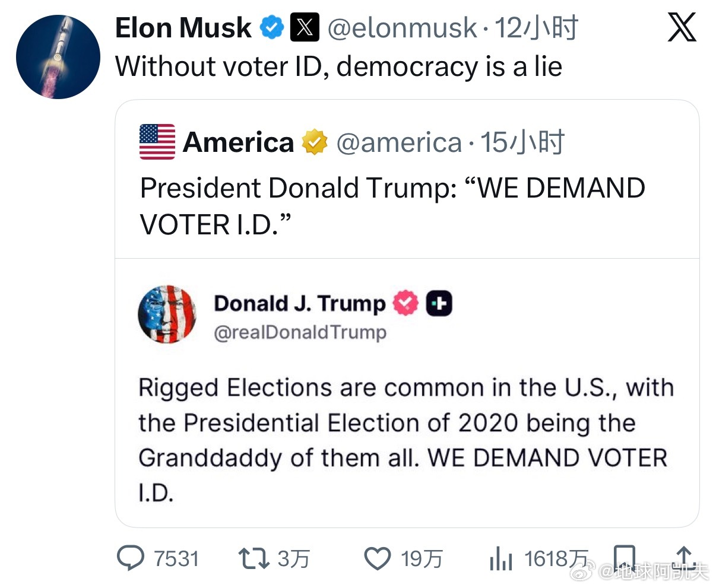Image resolution: width=716 pixels, height=588 pixels.
Task: Click the X logo in top right
Action: coord(682,28)
